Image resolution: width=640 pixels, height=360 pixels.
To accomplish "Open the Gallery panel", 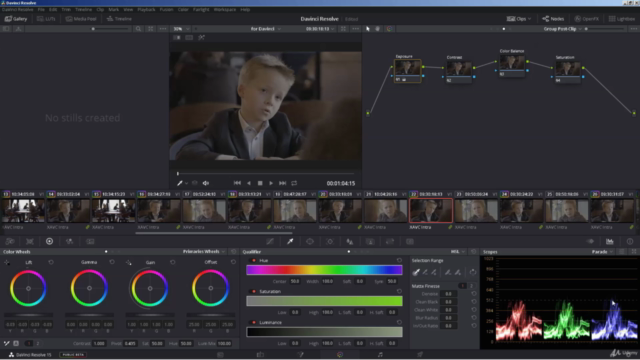I will (x=16, y=19).
